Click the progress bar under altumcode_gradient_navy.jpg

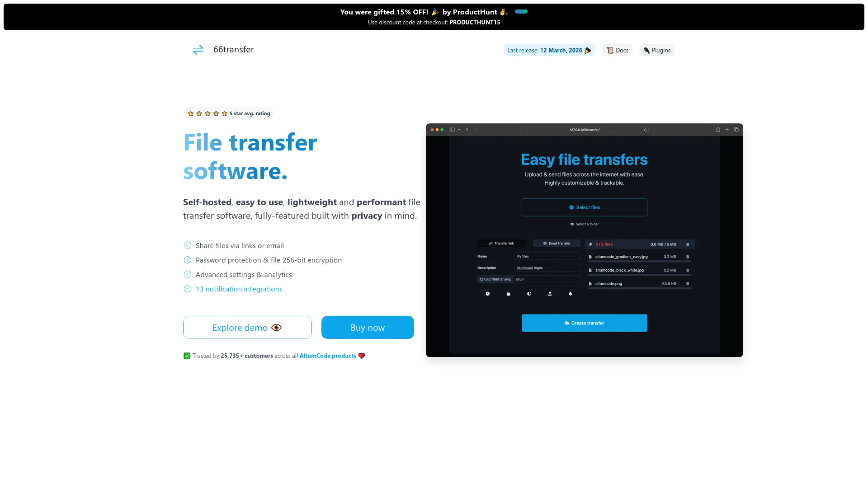point(640,262)
